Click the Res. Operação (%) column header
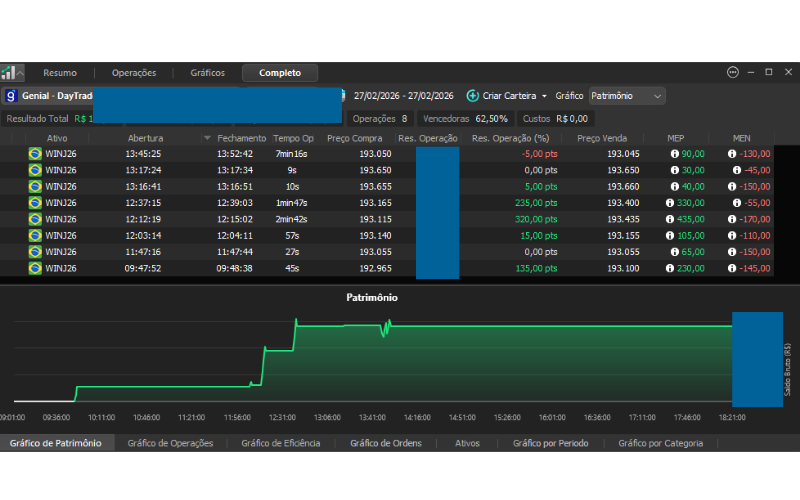The height and width of the screenshot is (500, 800). 510,138
